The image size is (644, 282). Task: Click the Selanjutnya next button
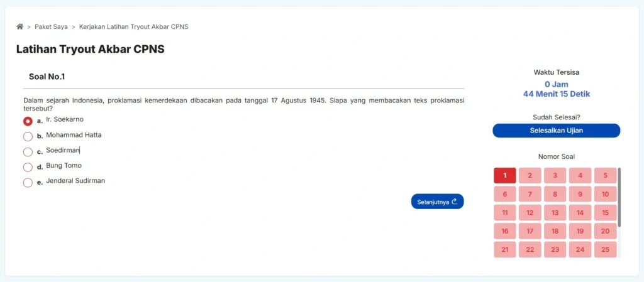point(438,202)
